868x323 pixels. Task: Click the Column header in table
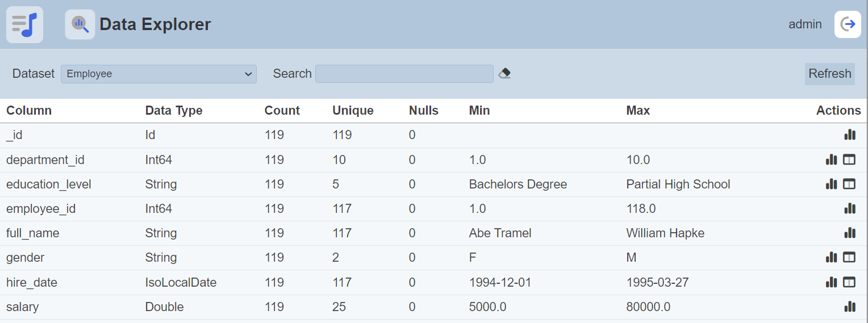[x=29, y=111]
